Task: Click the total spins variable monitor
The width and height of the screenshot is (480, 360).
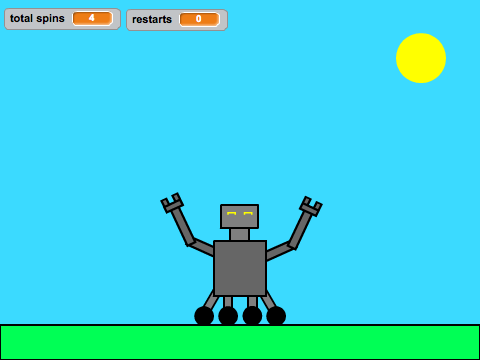Action: [x=62, y=19]
